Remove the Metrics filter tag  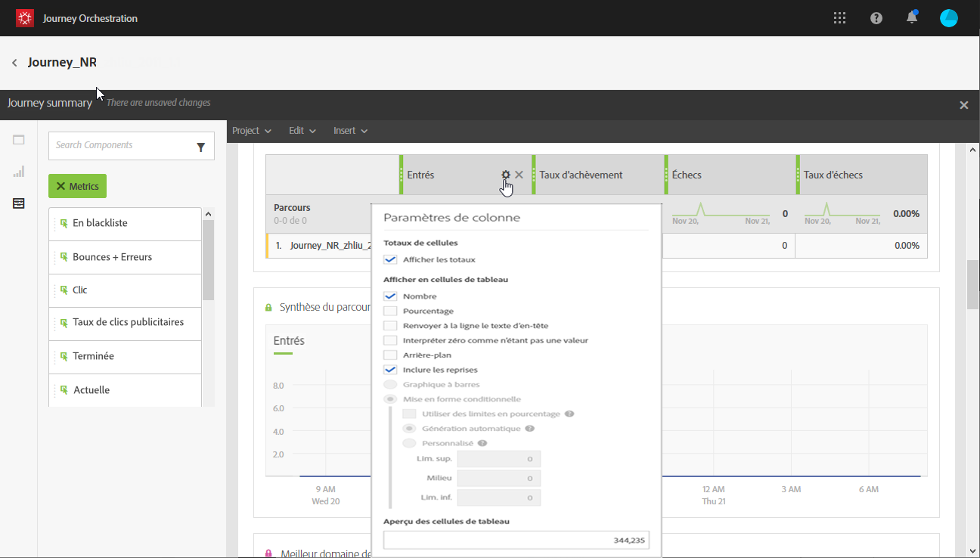tap(61, 186)
